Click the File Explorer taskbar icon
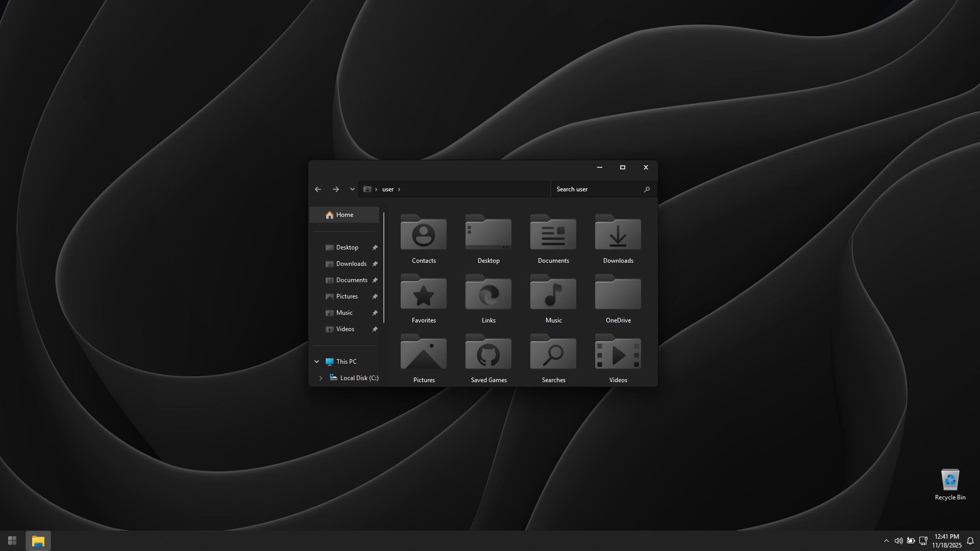 pos(38,541)
